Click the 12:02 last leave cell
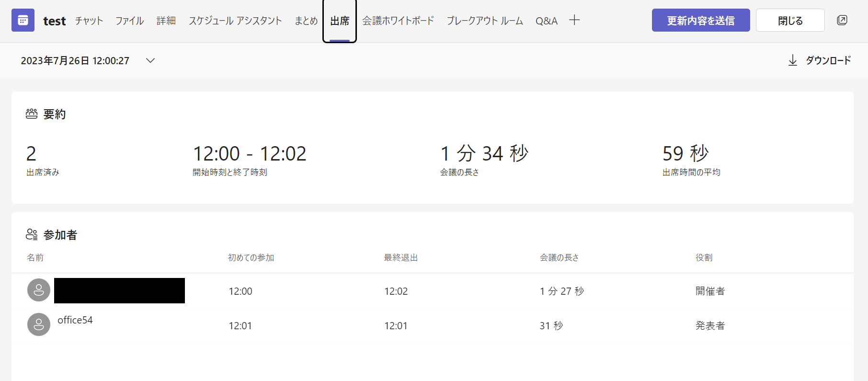868x381 pixels. tap(396, 291)
